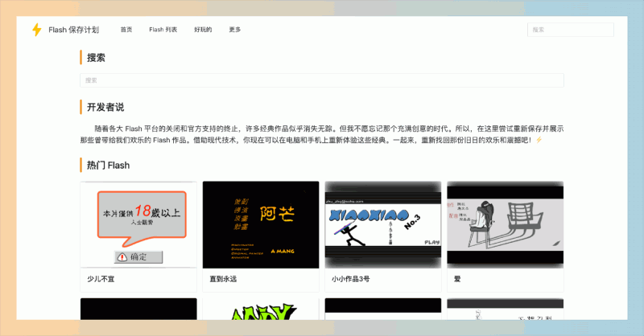Open the XIAOXIAO No.3 thumbnail

pyautogui.click(x=383, y=225)
